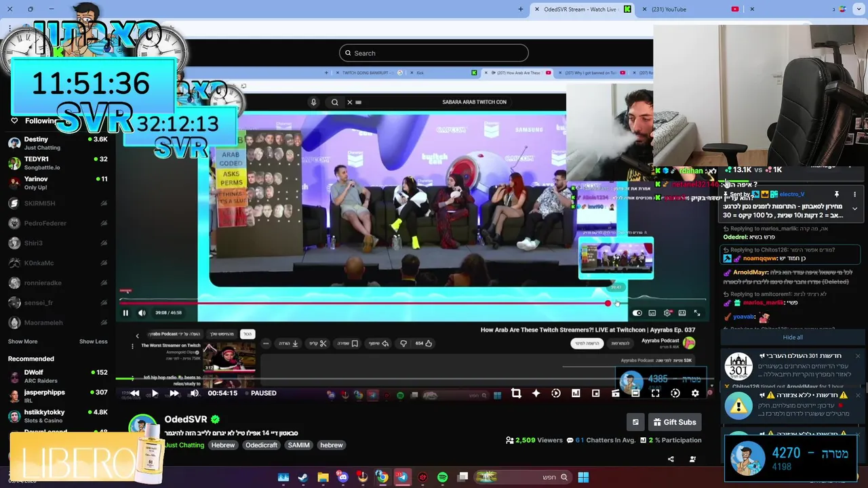Open Windows Start menu
Screen dimensions: 868x488
point(583,477)
